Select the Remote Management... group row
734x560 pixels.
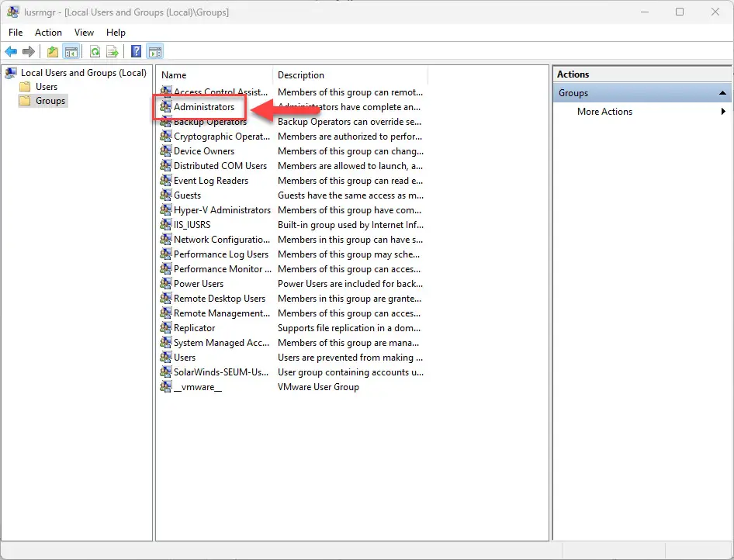coord(221,313)
